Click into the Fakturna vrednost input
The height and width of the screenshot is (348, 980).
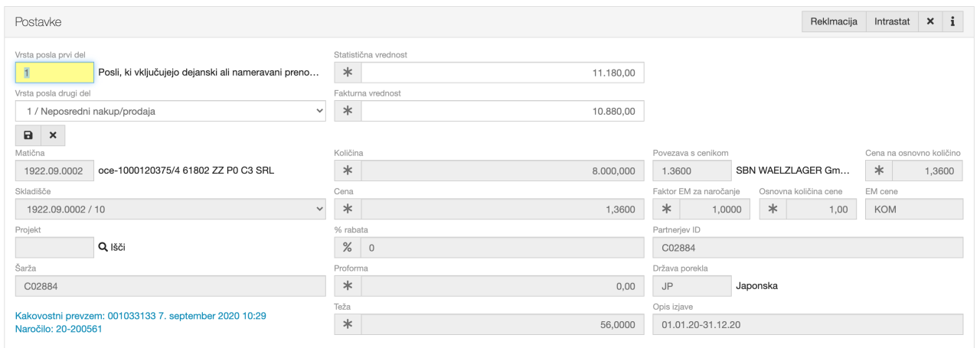pyautogui.click(x=502, y=111)
